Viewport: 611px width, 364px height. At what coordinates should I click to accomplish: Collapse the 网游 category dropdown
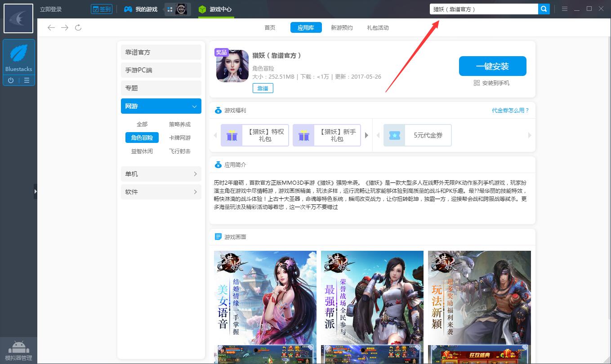pyautogui.click(x=161, y=106)
